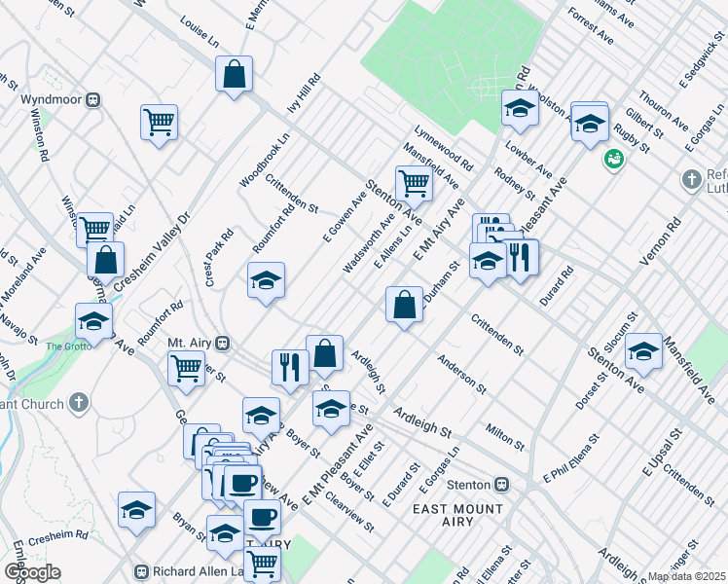Viewport: 728px width, 584px height.
Task: Open the shopping cart marker on Stenton Ave
Action: pos(415,184)
